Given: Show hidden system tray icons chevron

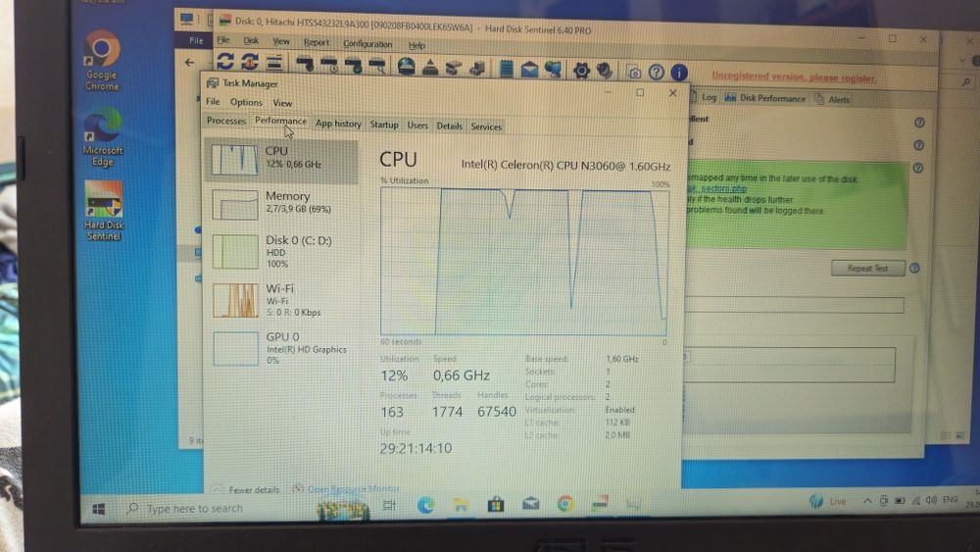Looking at the screenshot, I should pyautogui.click(x=867, y=501).
